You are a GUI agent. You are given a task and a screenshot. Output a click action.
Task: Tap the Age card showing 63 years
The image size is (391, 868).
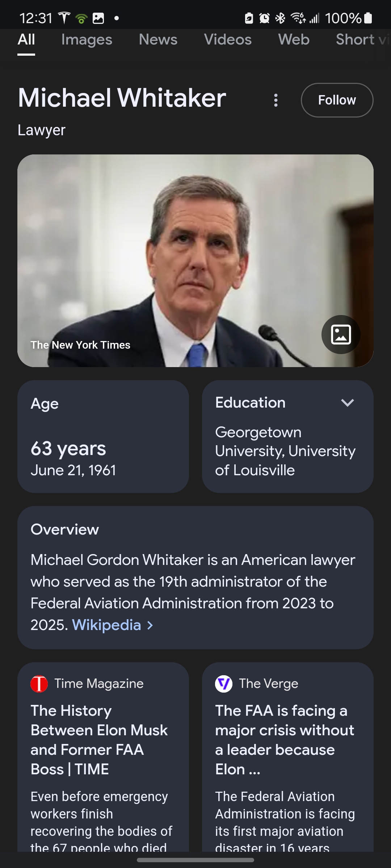coord(103,436)
